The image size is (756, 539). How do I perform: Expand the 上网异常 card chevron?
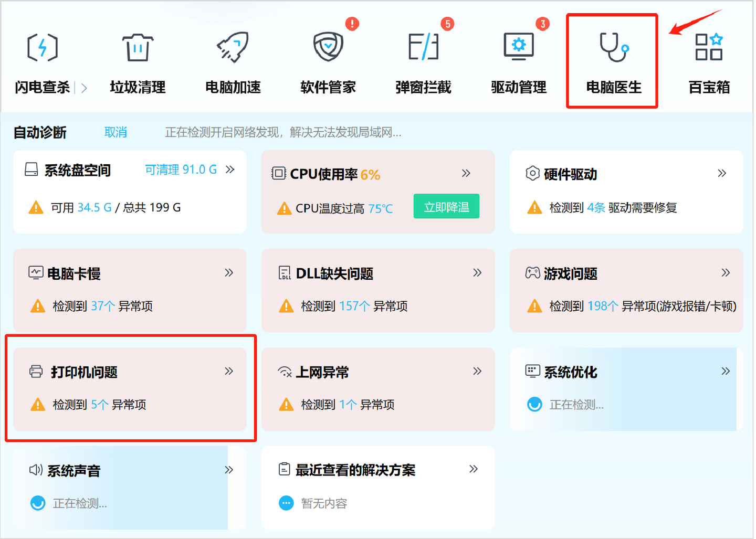pyautogui.click(x=477, y=371)
